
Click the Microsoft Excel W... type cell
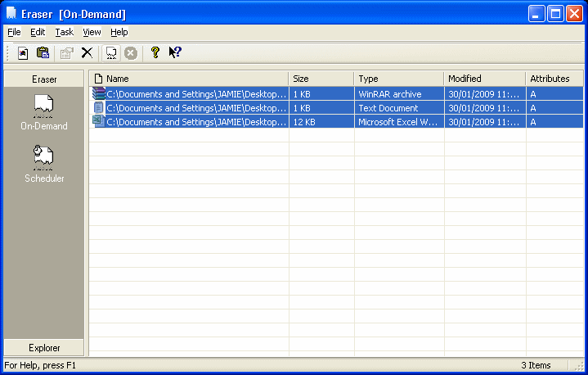coord(398,122)
